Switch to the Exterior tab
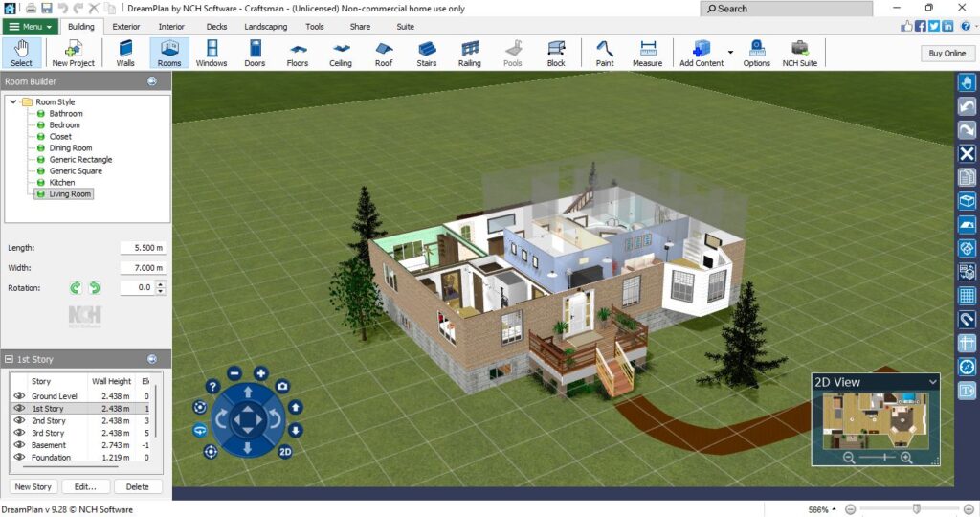980x517 pixels. (x=126, y=27)
